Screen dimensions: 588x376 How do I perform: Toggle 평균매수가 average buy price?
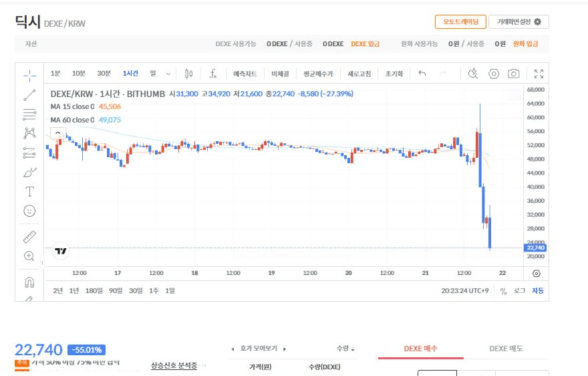[318, 74]
